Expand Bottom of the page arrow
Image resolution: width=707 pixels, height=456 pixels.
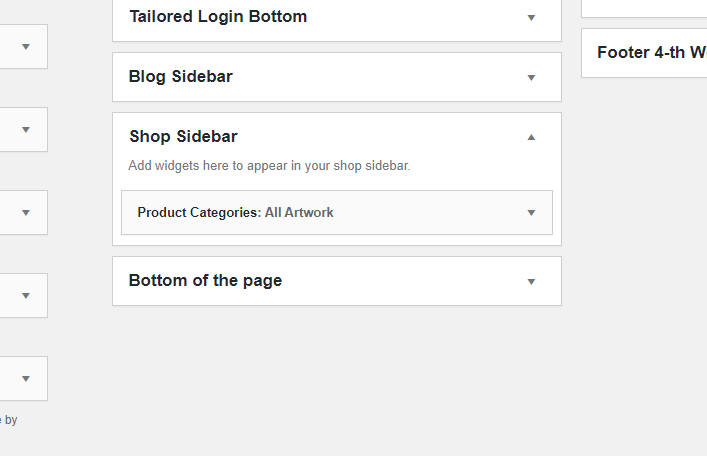pos(531,282)
